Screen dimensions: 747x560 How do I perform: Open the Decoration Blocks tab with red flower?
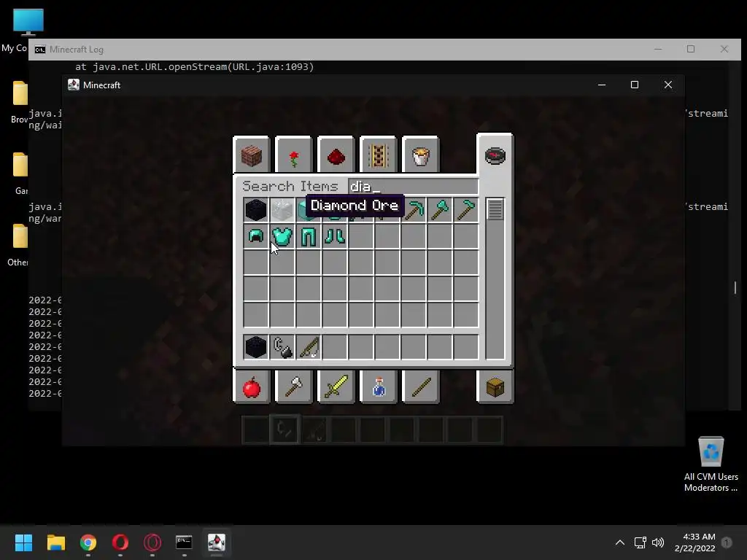click(293, 155)
